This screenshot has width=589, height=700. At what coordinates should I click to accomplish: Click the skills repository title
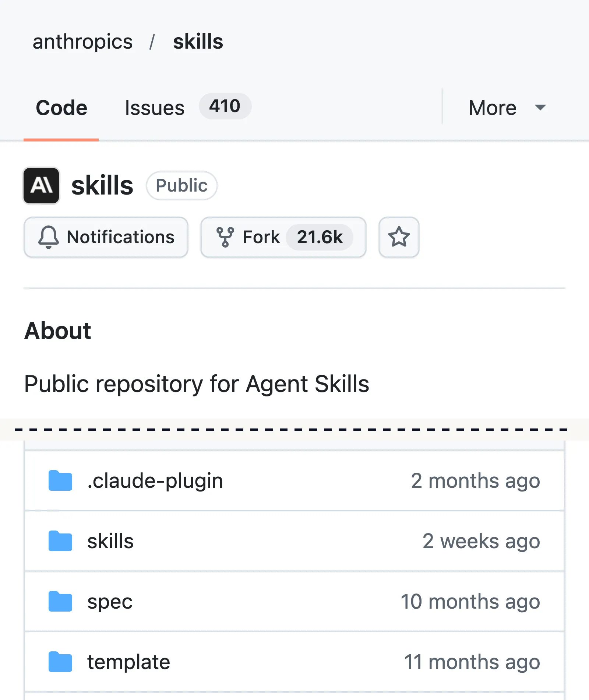point(102,185)
